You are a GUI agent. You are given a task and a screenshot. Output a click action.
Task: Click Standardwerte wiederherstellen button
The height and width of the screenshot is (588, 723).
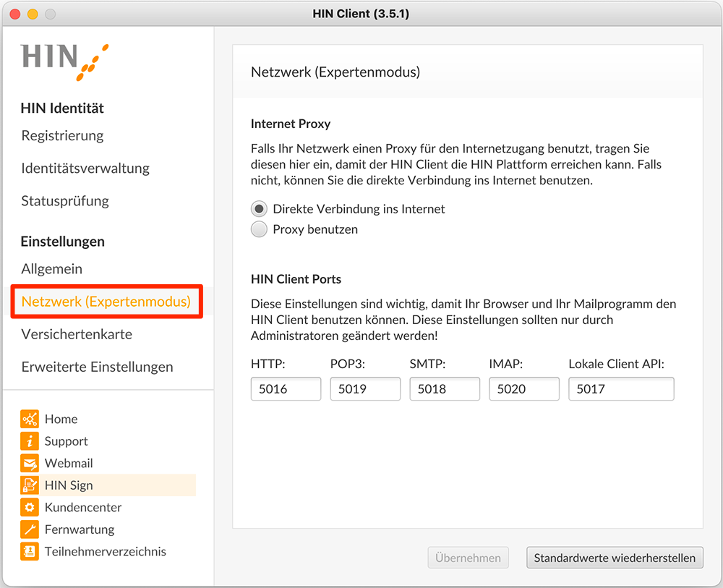pos(615,558)
